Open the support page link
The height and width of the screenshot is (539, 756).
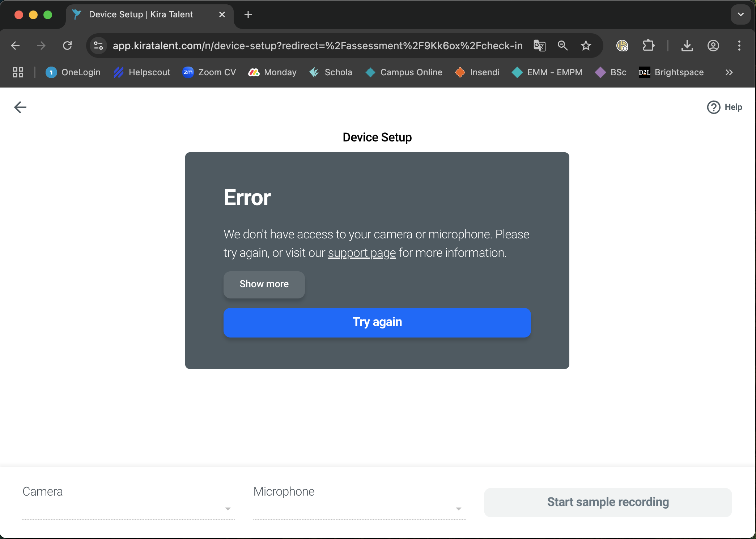pos(362,253)
